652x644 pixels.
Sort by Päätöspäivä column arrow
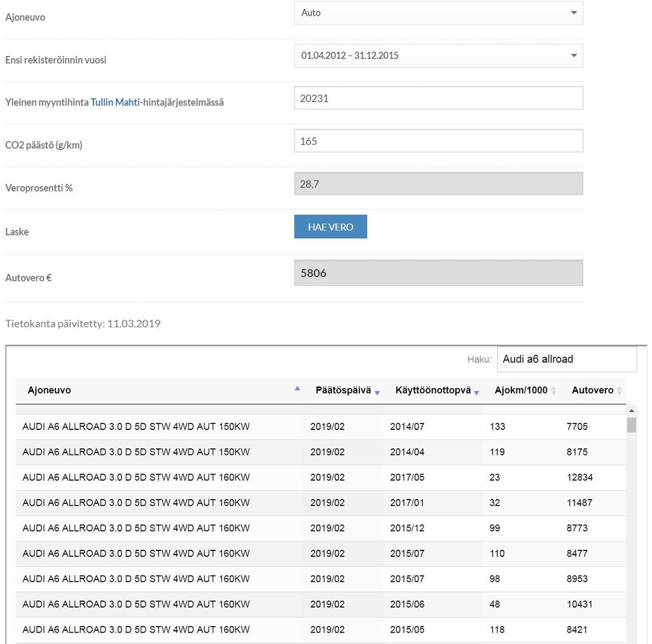(x=377, y=392)
